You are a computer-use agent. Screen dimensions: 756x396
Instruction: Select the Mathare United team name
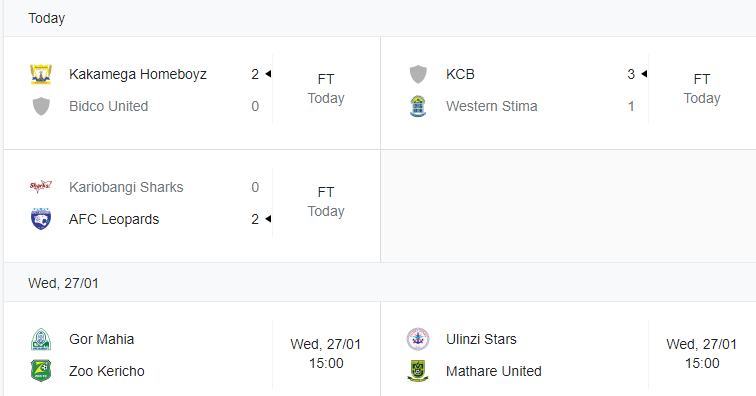click(494, 371)
